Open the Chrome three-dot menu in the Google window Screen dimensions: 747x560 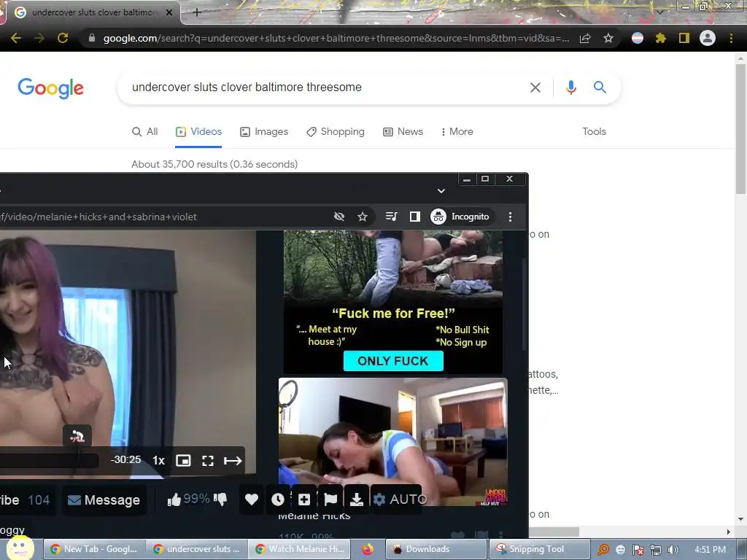pos(731,38)
